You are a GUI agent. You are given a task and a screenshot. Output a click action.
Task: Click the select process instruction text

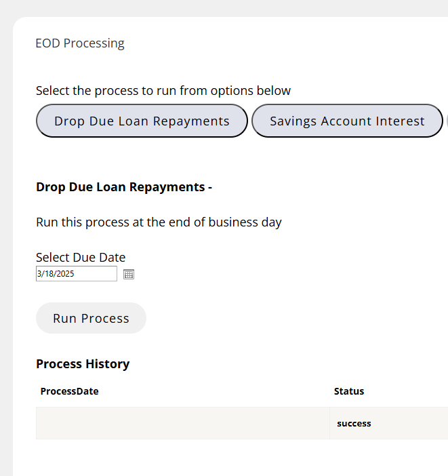pos(163,91)
